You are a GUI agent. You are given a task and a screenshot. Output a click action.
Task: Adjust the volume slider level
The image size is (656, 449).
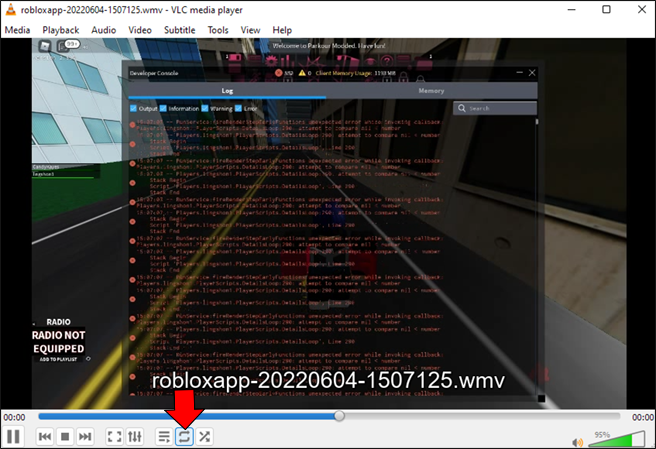(617, 439)
